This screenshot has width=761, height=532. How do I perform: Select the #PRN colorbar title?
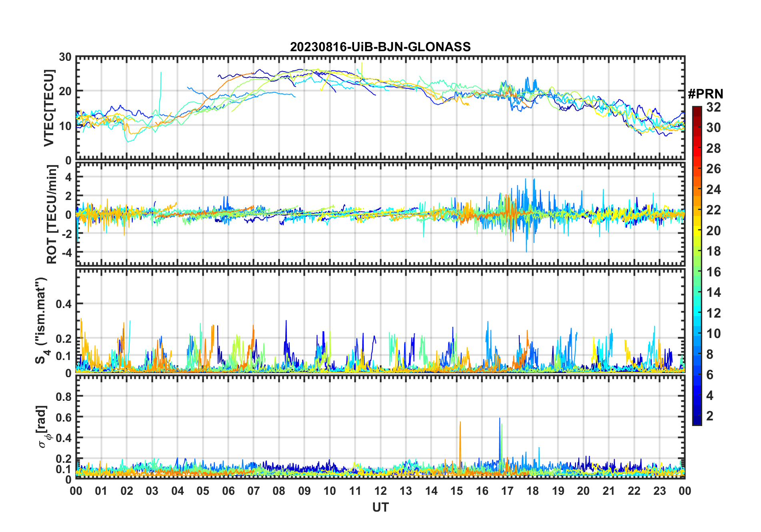705,94
